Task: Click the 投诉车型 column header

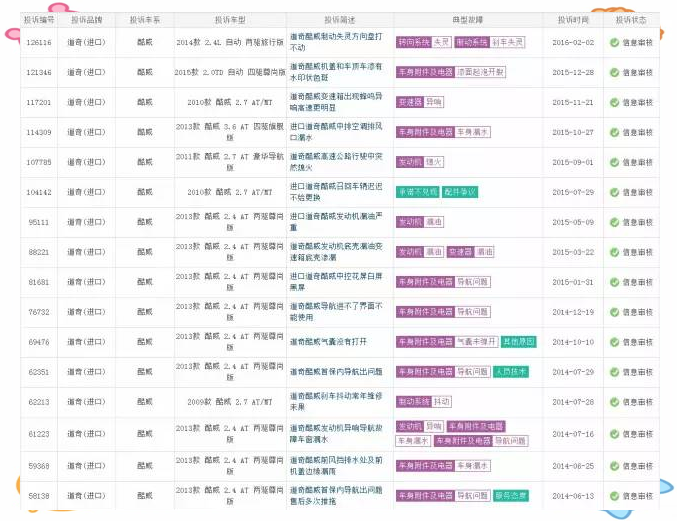Action: click(230, 20)
